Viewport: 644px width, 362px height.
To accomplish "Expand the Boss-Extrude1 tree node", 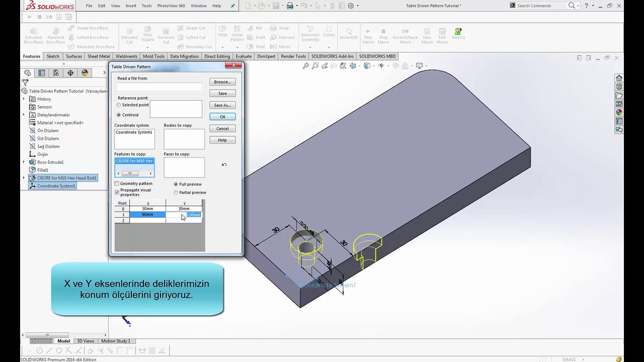I will 24,162.
